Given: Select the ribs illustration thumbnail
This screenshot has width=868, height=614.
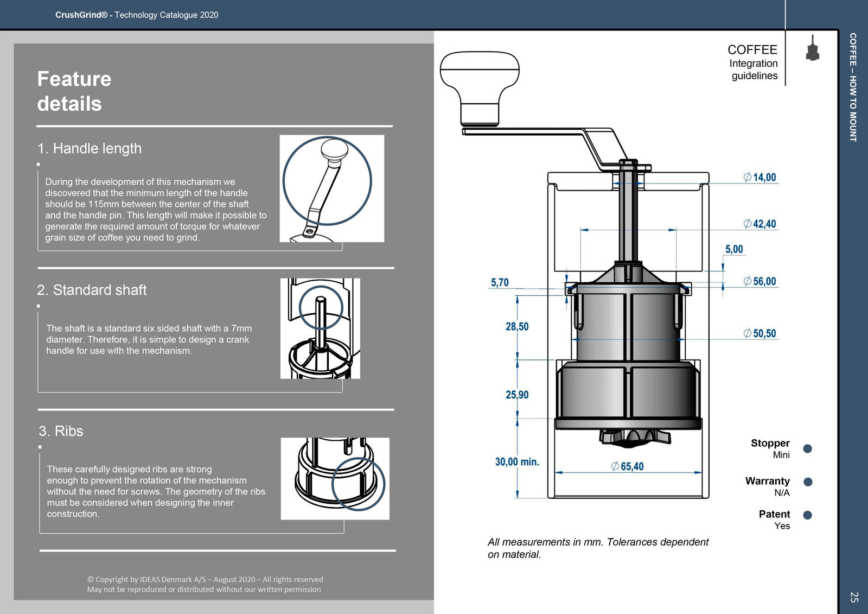Looking at the screenshot, I should coord(335,478).
